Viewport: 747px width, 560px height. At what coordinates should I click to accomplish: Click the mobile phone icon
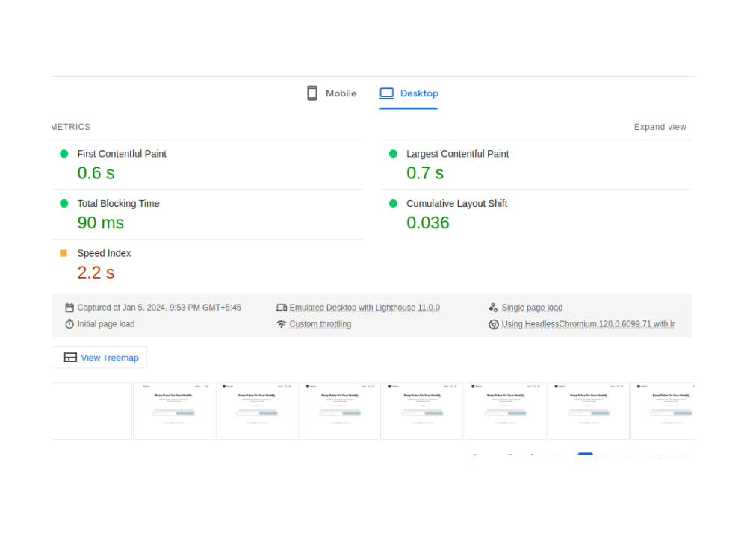pos(312,93)
